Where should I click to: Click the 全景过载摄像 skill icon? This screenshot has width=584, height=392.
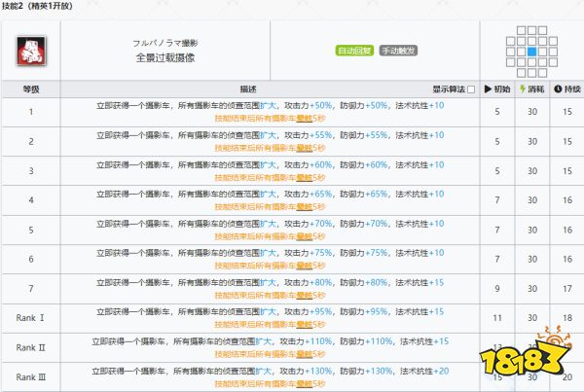pos(31,51)
